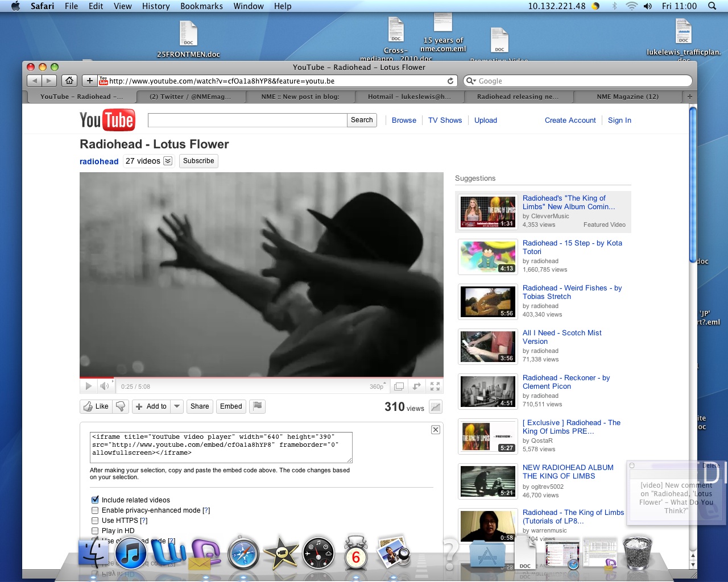Expand the 27 videos dropdown

coord(168,161)
